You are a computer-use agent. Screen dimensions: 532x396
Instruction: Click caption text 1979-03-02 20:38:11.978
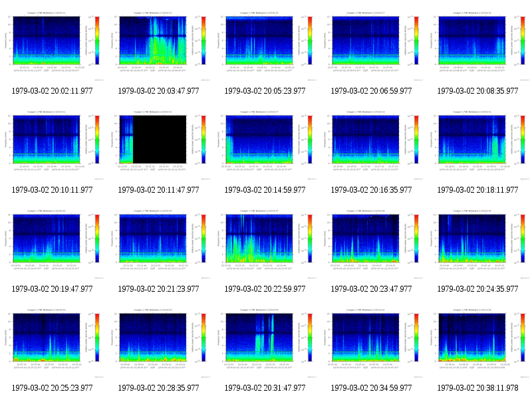[477, 388]
